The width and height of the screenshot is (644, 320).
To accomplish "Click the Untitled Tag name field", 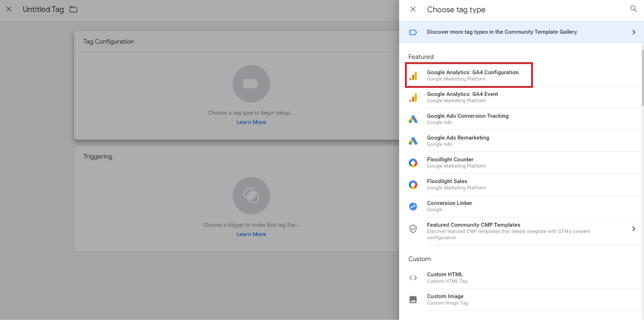I will 43,9.
